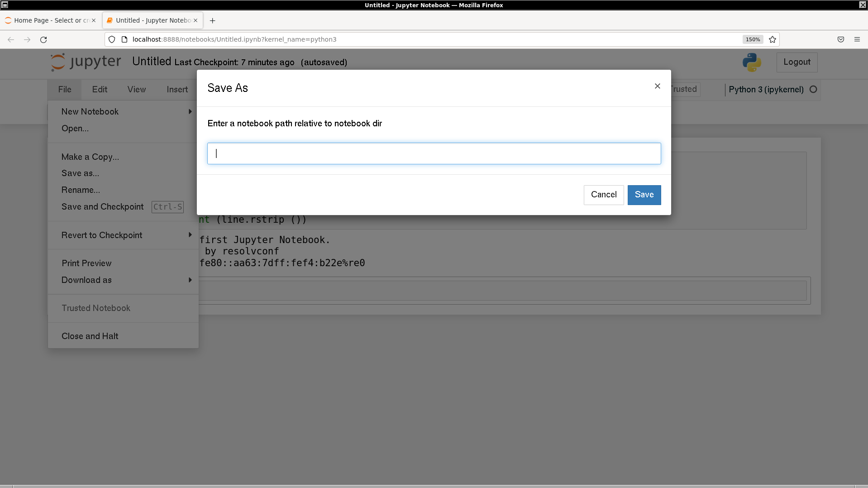
Task: Cancel the Save As dialog
Action: [603, 195]
